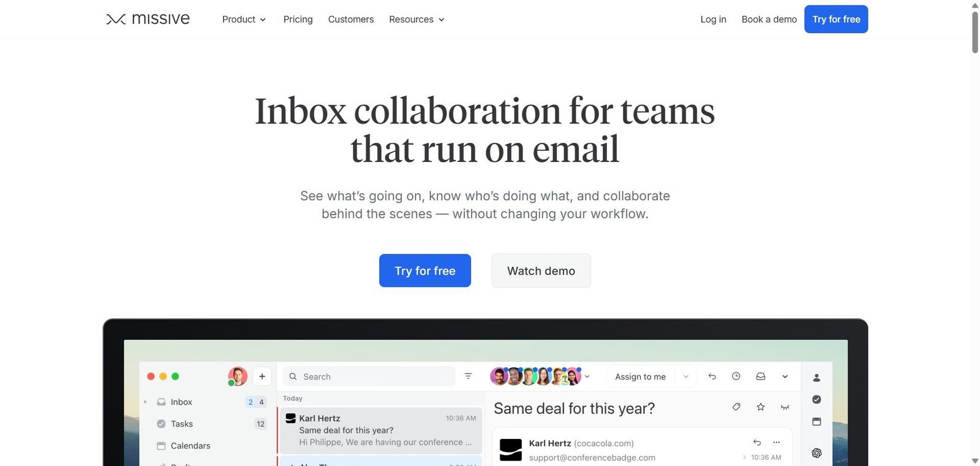This screenshot has width=980, height=466.
Task: Click Try for free in the header
Action: (836, 19)
